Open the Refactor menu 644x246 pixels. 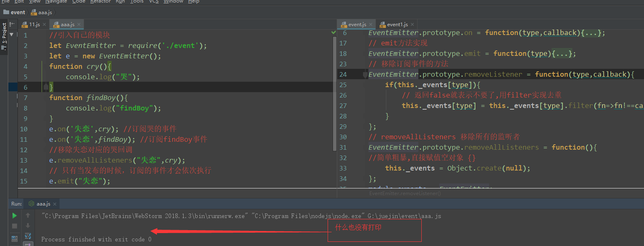(100, 2)
